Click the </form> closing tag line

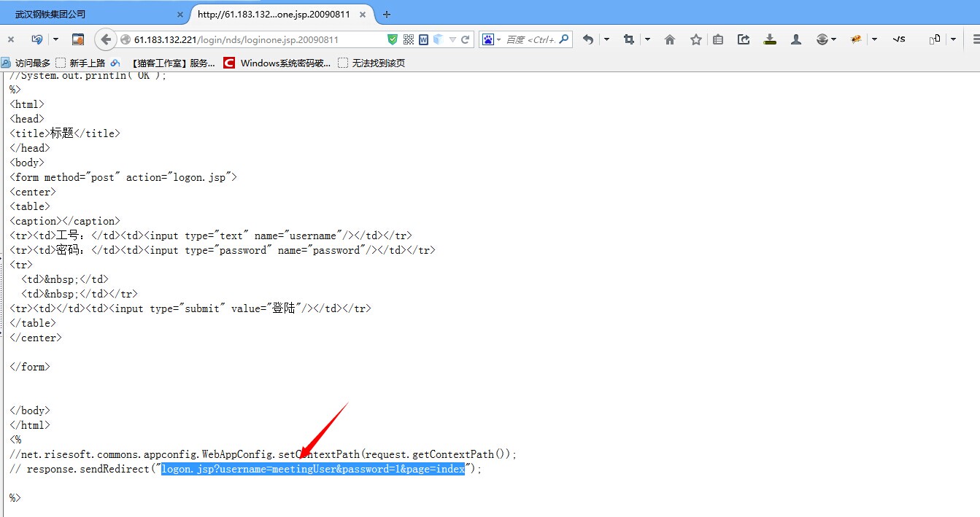[x=30, y=367]
